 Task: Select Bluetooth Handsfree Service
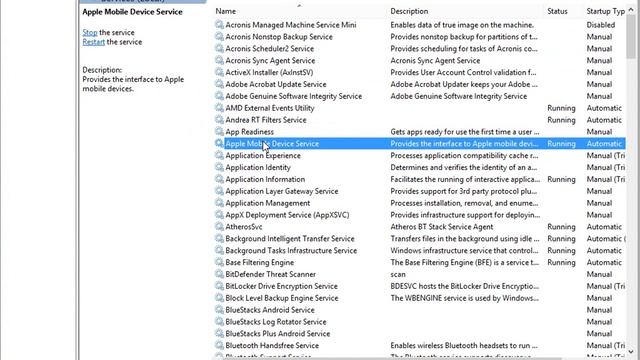272,345
